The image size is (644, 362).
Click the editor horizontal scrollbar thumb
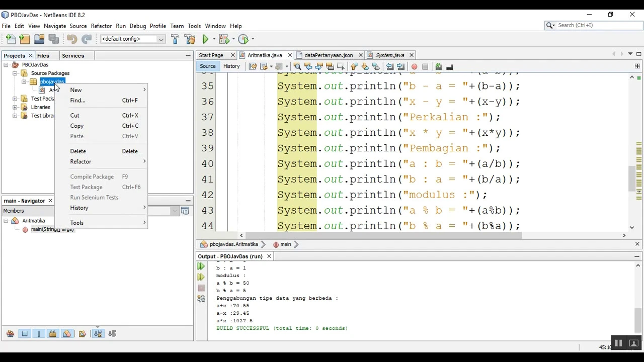pos(384,235)
